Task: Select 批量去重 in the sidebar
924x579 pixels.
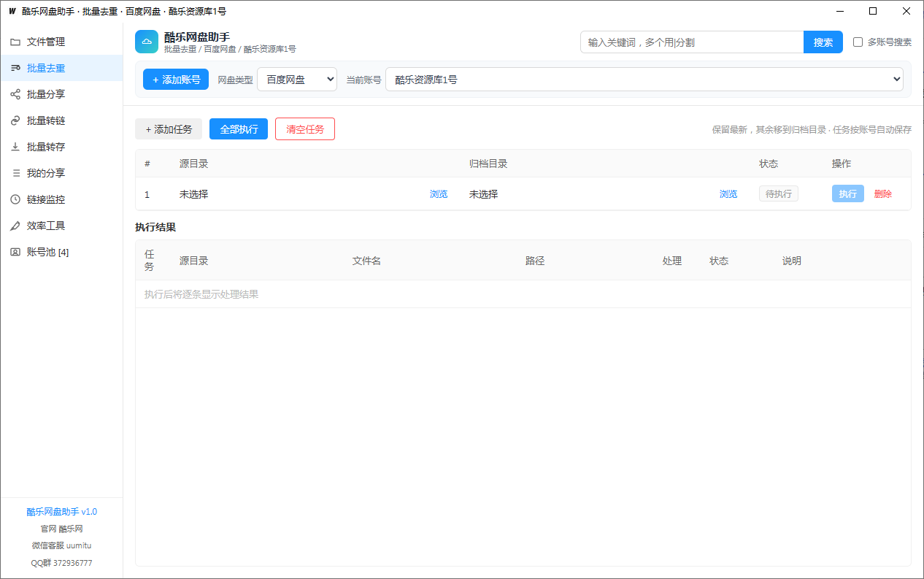Action: pos(61,68)
